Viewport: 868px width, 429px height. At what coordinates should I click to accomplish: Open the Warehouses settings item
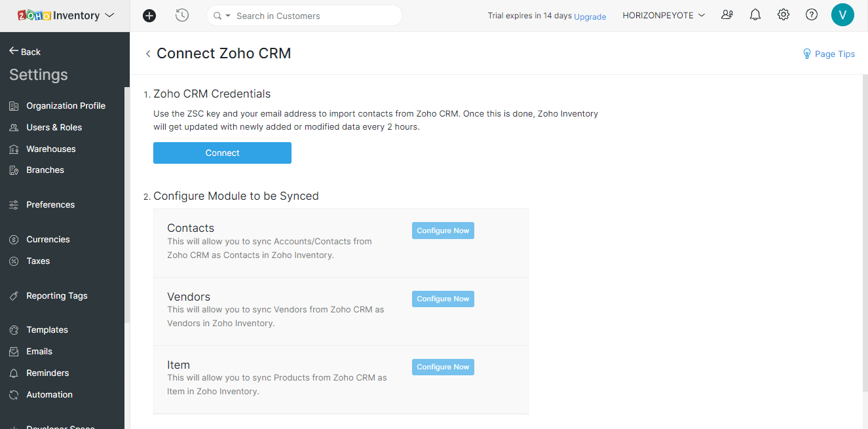pos(51,149)
